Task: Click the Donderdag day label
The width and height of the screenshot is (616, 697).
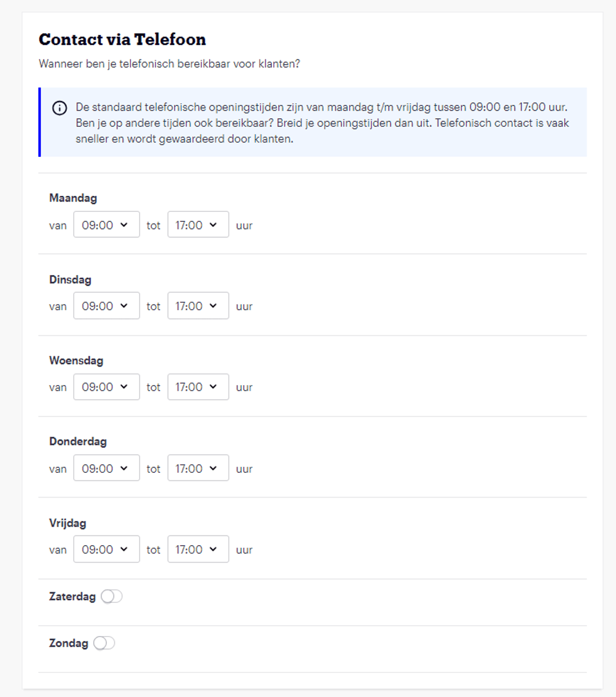Action: 78,442
